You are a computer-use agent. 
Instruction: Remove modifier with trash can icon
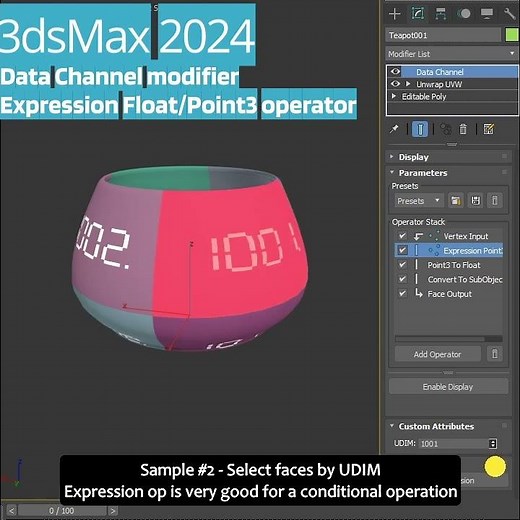pos(463,129)
